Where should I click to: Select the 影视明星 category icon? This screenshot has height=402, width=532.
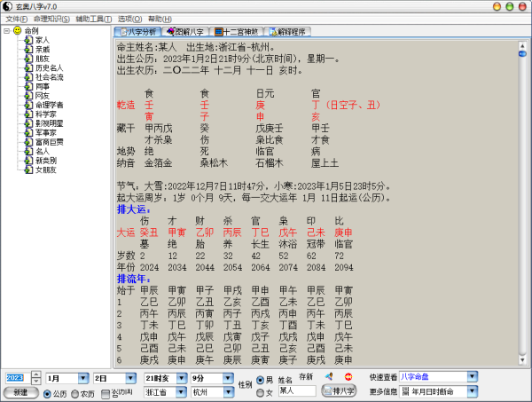point(28,123)
